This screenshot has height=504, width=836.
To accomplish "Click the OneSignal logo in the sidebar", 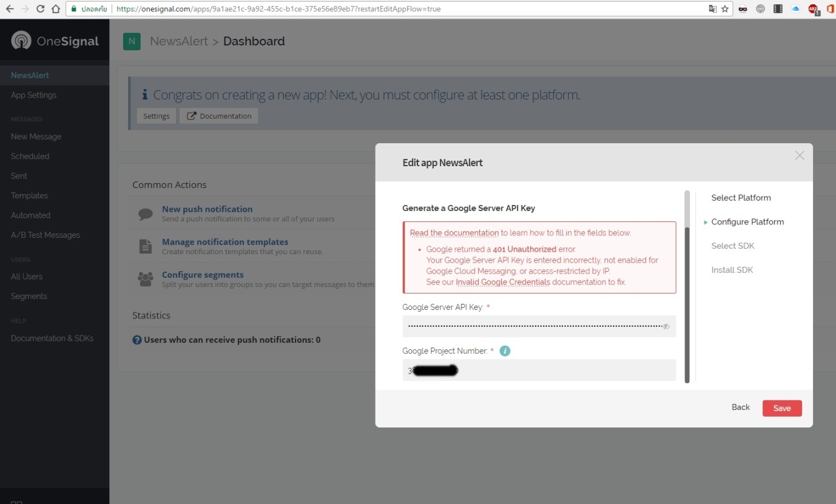I will (55, 41).
